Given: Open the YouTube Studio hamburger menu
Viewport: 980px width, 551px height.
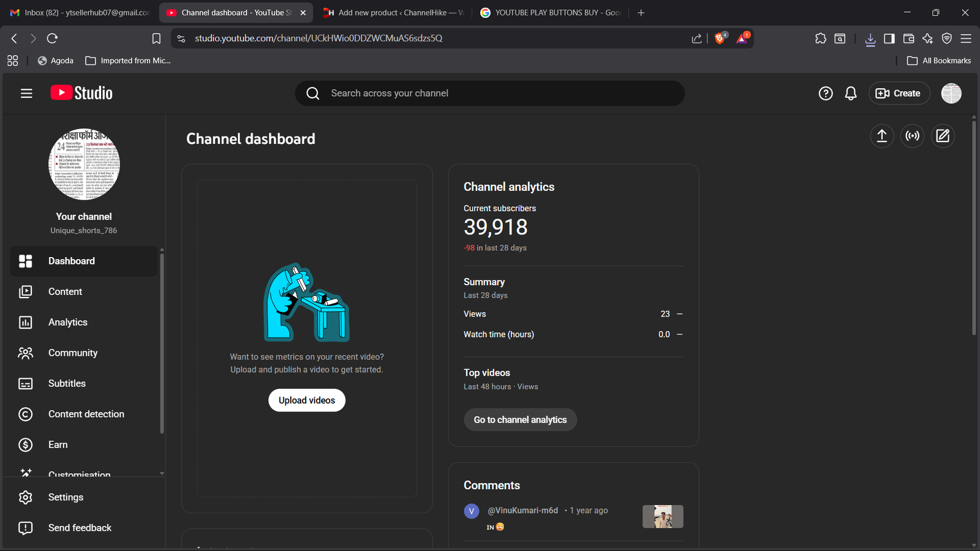Looking at the screenshot, I should coord(26,93).
